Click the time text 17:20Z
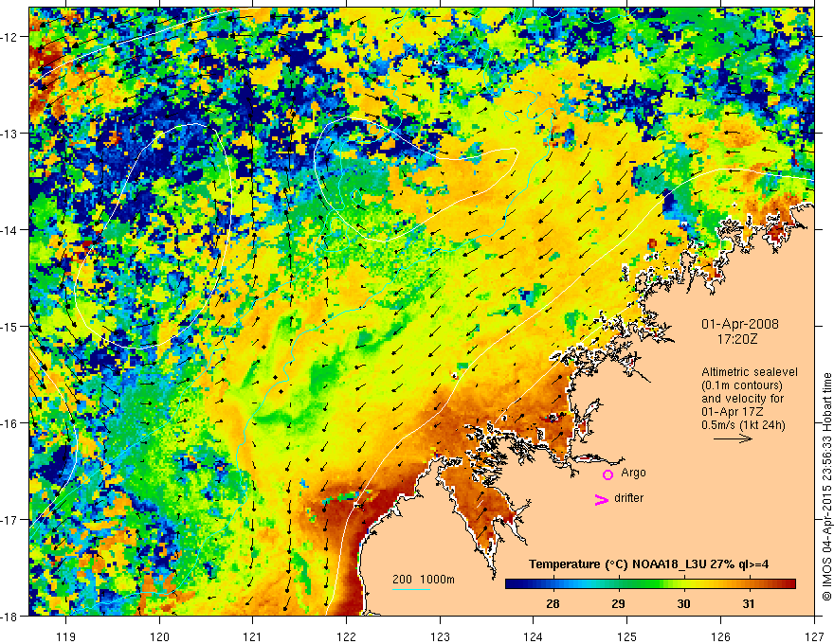Image resolution: width=834 pixels, height=644 pixels. (x=736, y=339)
